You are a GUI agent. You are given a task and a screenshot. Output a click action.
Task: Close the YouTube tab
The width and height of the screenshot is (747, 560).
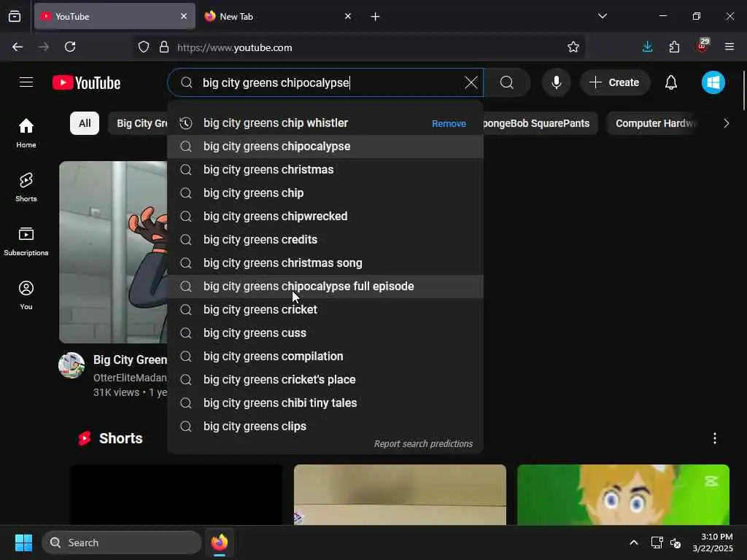pos(183,16)
